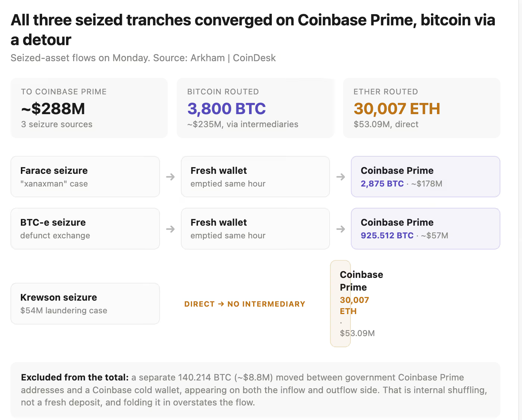Click the To Coinbase Prime ~$288M stat
The width and height of the screenshot is (522, 420).
(89, 108)
